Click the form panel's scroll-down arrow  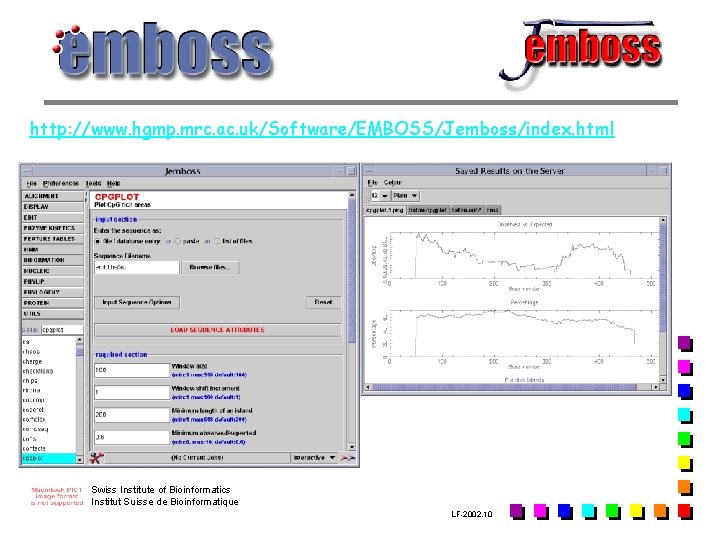[x=352, y=447]
